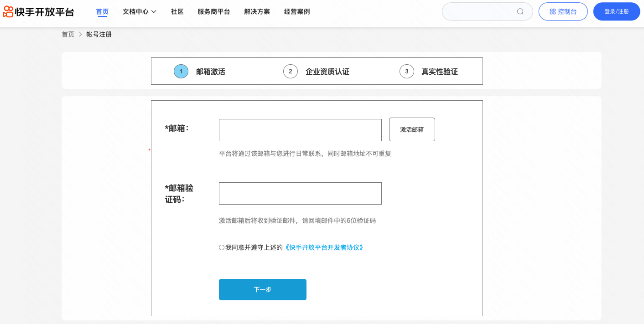
Task: Open the 首页 navigation tab
Action: [102, 11]
